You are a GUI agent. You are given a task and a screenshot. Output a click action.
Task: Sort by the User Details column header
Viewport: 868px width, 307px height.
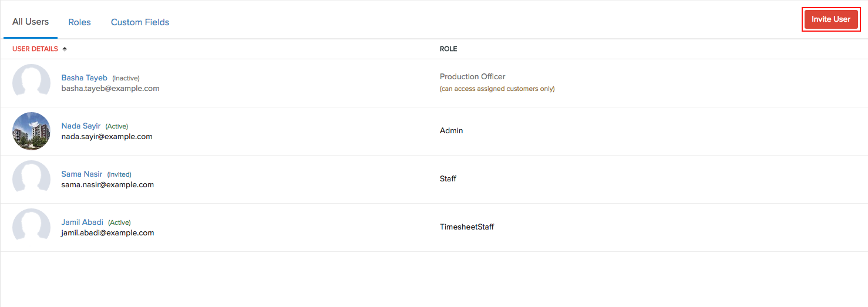(35, 49)
